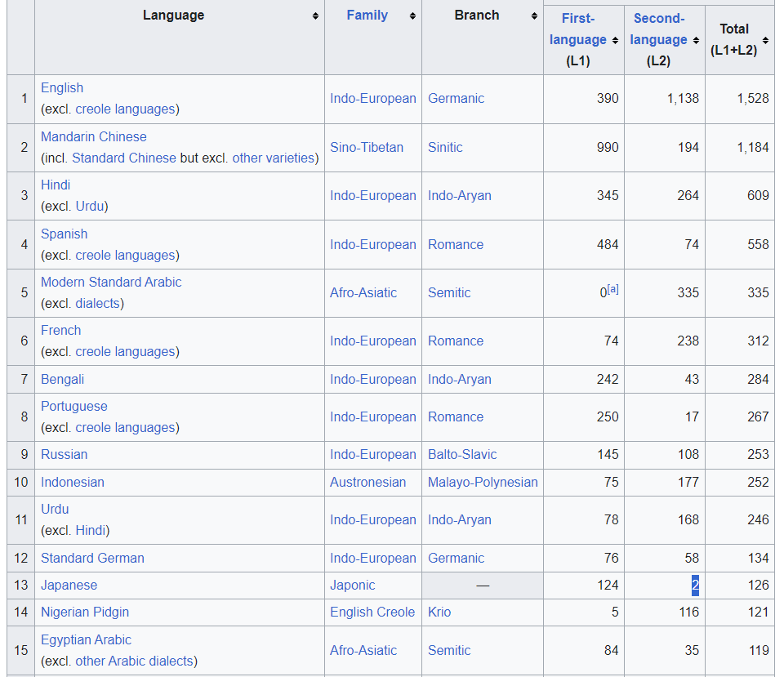Open the Second-language header link
Viewport: 784px width, 677px height.
(x=658, y=29)
